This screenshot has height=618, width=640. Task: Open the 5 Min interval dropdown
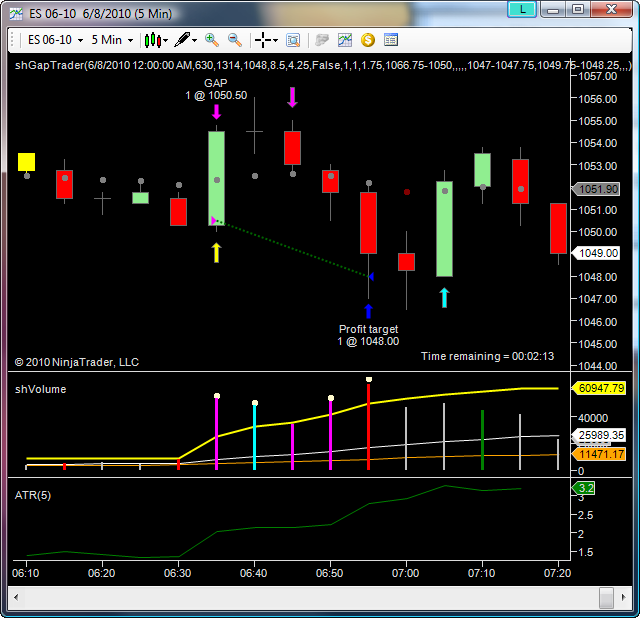coord(112,40)
